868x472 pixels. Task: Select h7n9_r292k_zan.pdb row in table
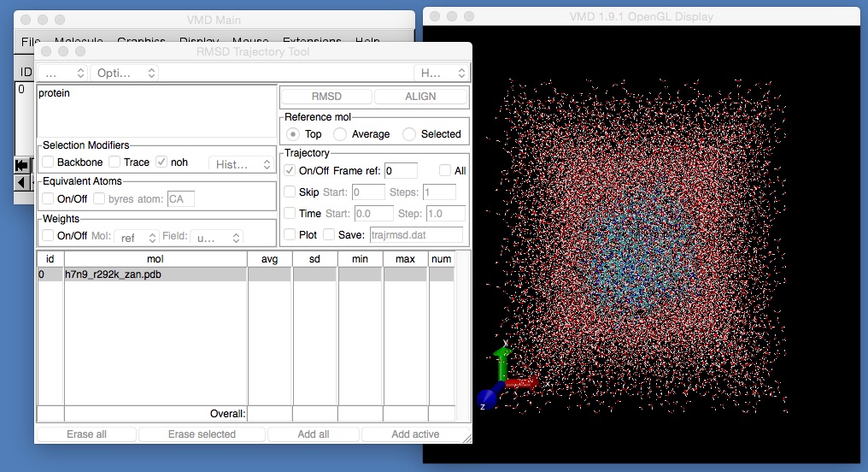click(x=246, y=274)
